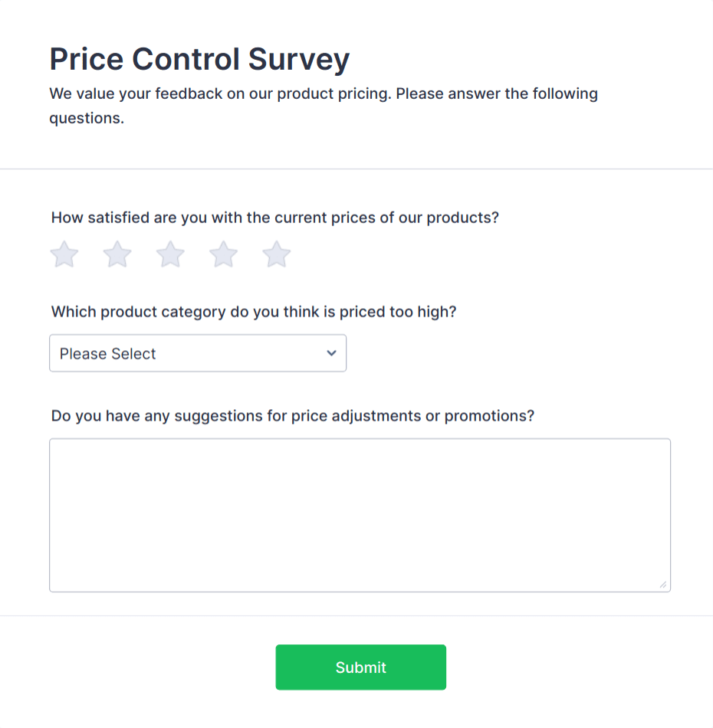Select the second star rating
Viewport: 713px width, 728px height.
117,254
